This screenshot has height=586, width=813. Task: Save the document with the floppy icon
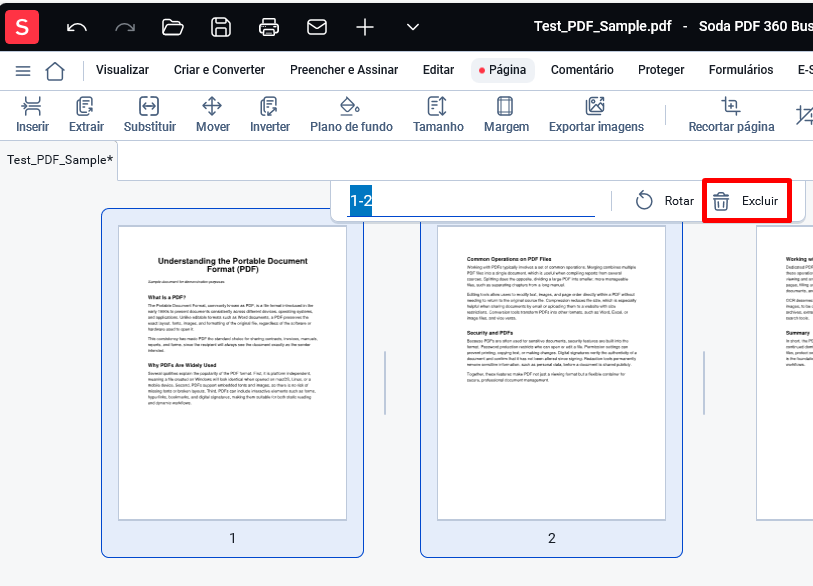(221, 27)
